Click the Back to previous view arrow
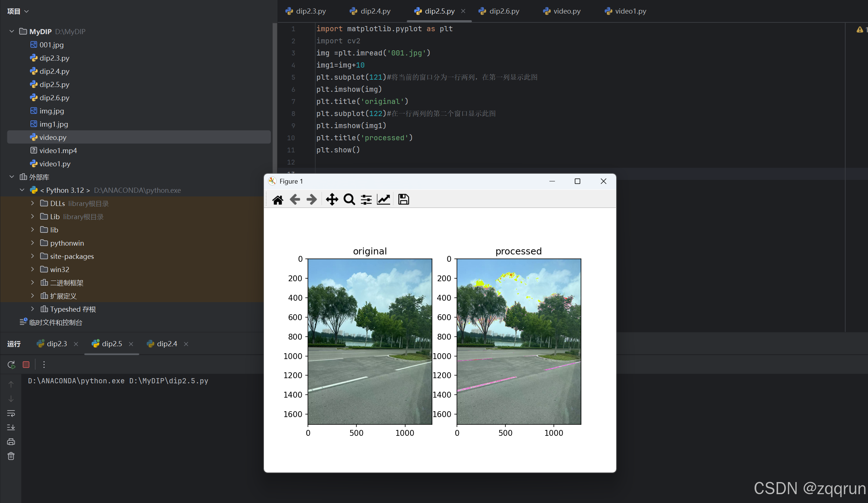 click(x=295, y=199)
